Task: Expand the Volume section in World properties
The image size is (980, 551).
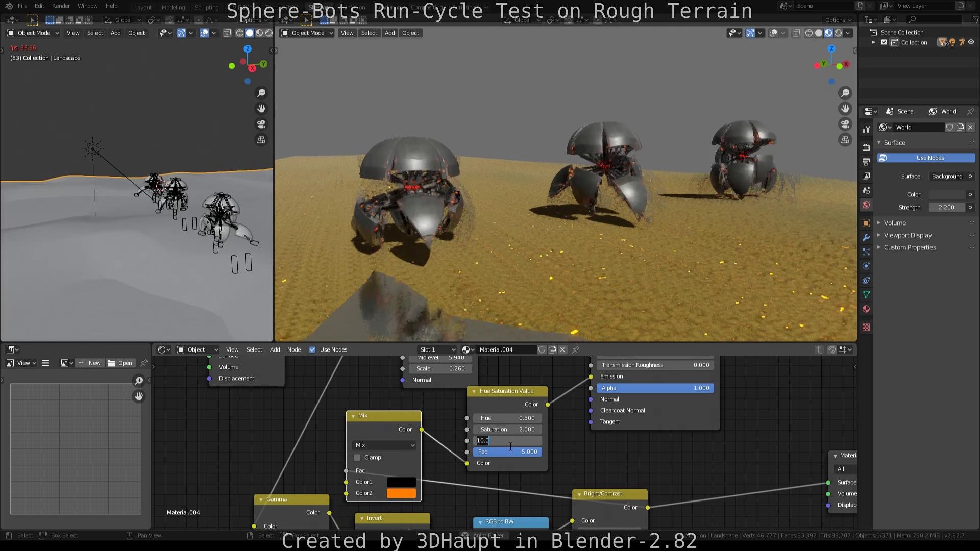Action: pos(895,223)
